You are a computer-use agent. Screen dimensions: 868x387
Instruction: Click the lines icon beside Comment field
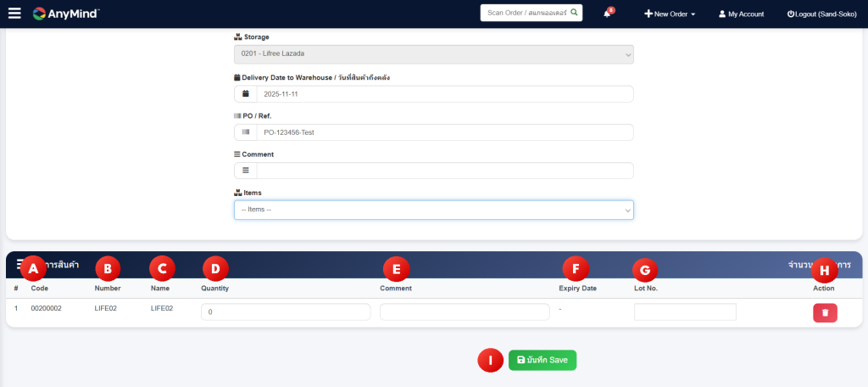(245, 171)
